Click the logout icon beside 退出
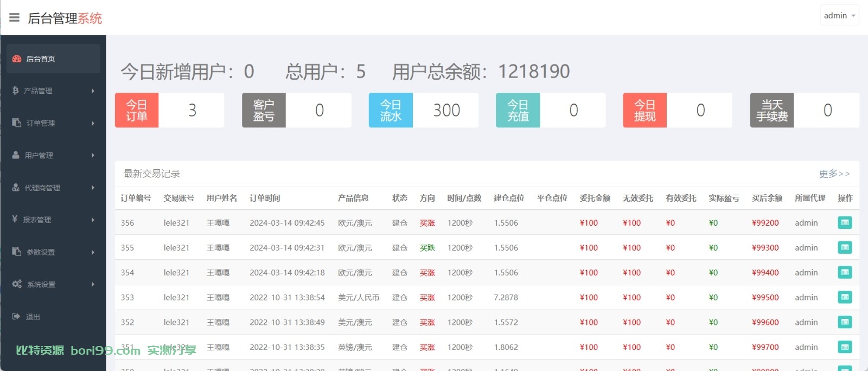This screenshot has width=868, height=371. point(16,316)
